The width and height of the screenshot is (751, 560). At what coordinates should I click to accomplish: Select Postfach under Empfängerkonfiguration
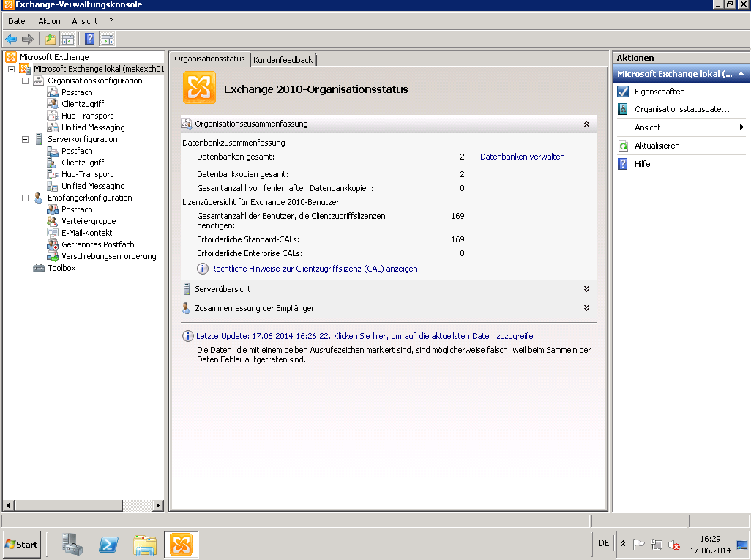[x=77, y=209]
